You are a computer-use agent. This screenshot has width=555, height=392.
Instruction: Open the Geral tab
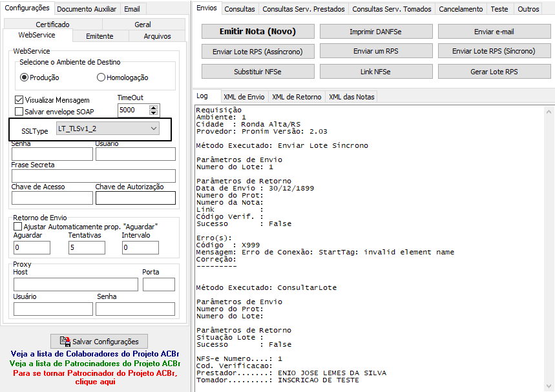point(143,25)
